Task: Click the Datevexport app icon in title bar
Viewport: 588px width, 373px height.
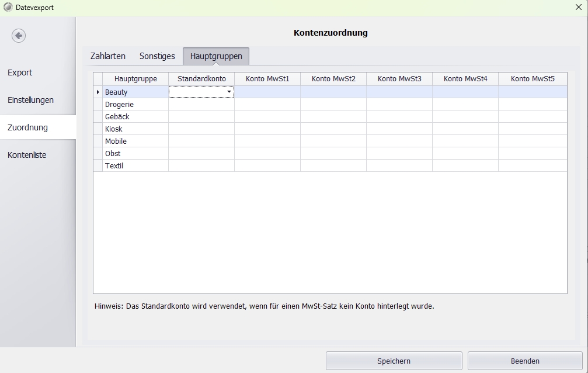Action: tap(8, 8)
